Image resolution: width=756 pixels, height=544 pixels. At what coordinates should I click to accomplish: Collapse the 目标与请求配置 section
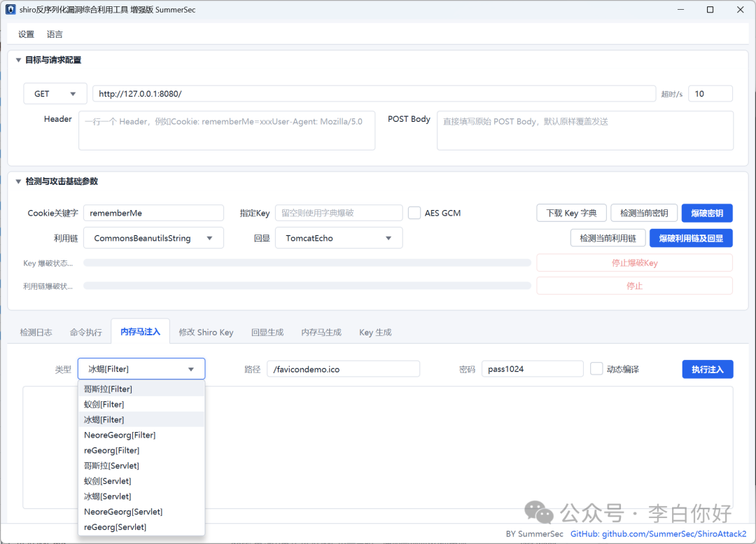pyautogui.click(x=18, y=60)
